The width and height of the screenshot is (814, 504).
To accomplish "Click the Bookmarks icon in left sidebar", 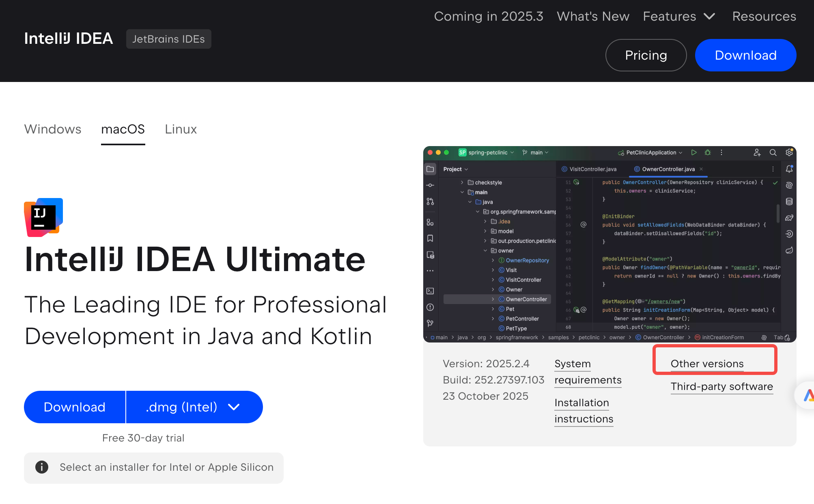I will (x=430, y=239).
